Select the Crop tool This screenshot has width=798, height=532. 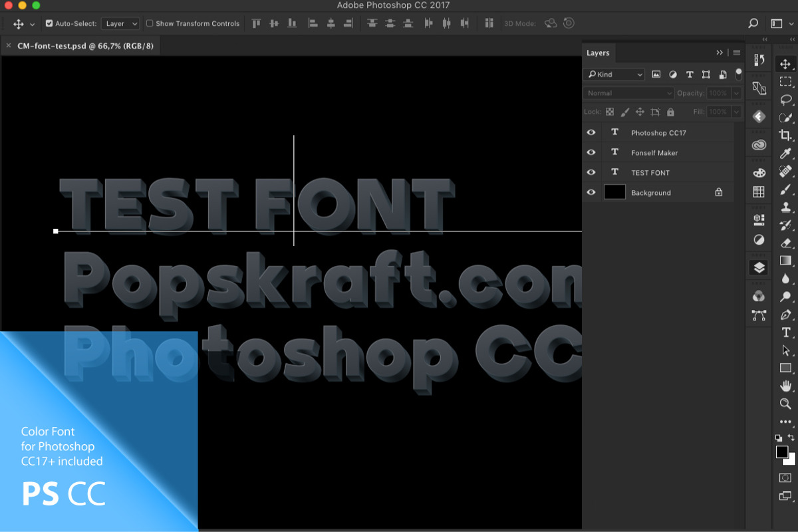pyautogui.click(x=785, y=135)
